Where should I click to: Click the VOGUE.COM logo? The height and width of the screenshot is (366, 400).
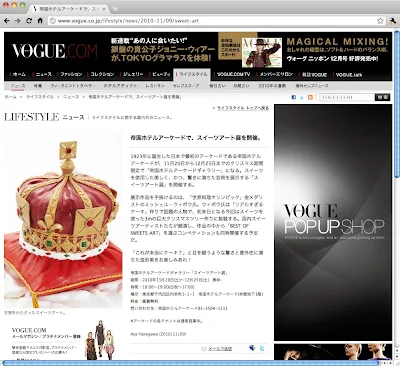coord(55,51)
